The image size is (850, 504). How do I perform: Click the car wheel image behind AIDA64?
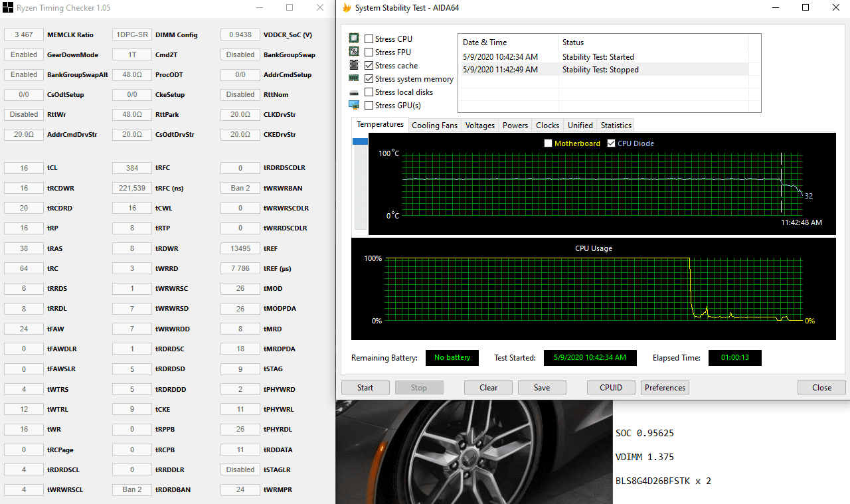[474, 452]
